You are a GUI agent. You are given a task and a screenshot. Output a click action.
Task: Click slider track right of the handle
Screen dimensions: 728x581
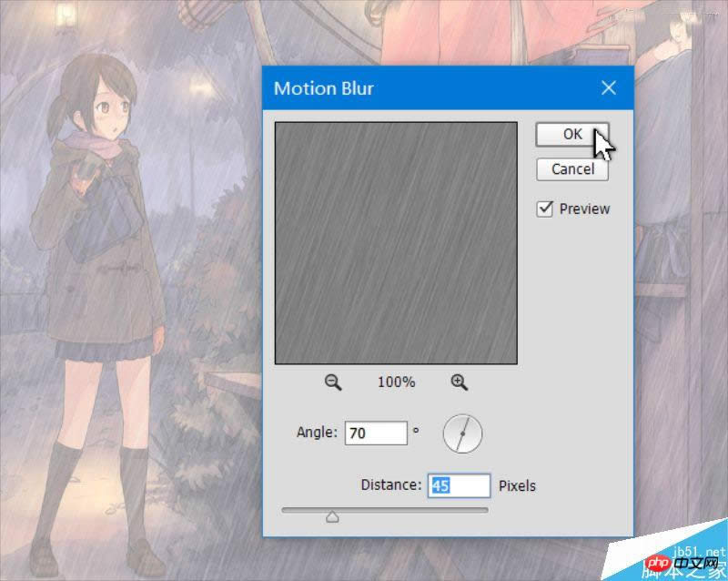pos(409,510)
